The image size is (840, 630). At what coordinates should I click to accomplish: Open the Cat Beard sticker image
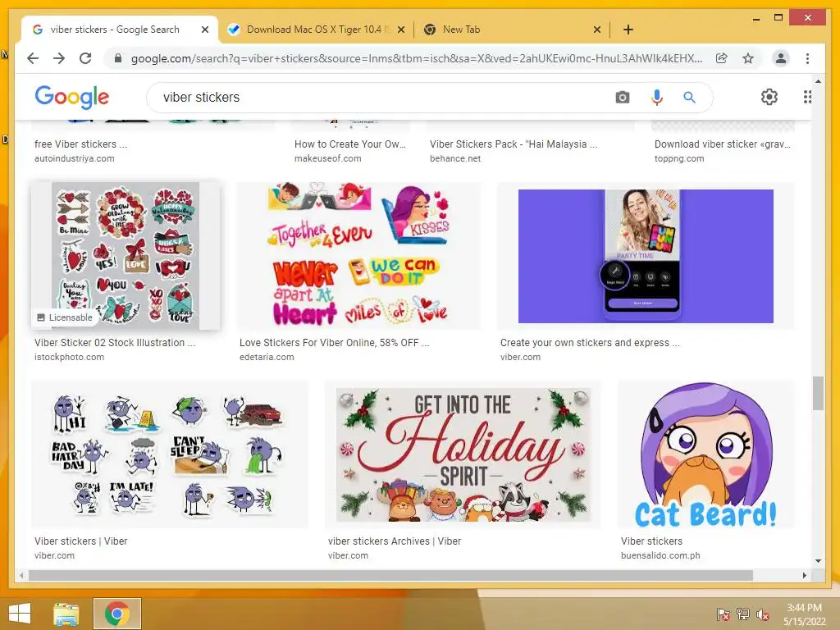[706, 454]
